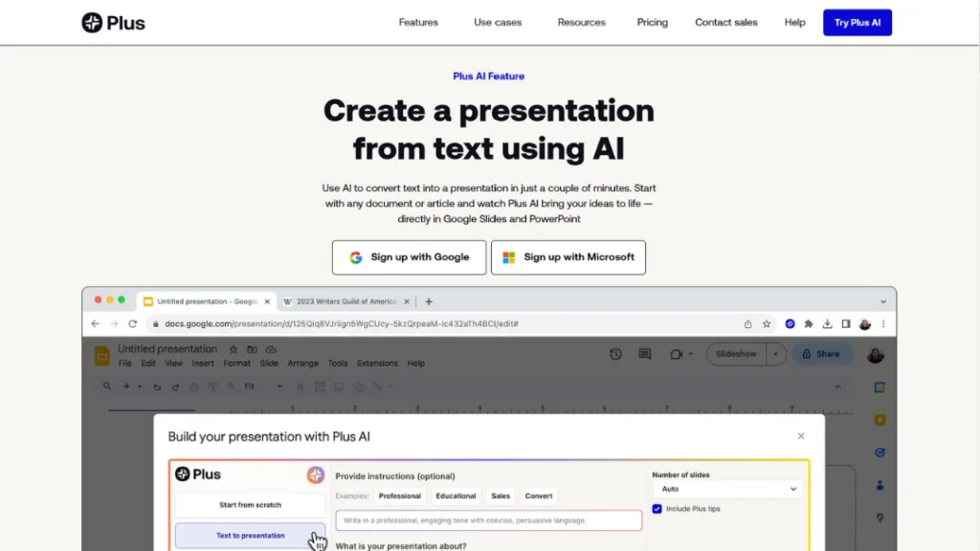Click the camera meeting icon

point(677,354)
